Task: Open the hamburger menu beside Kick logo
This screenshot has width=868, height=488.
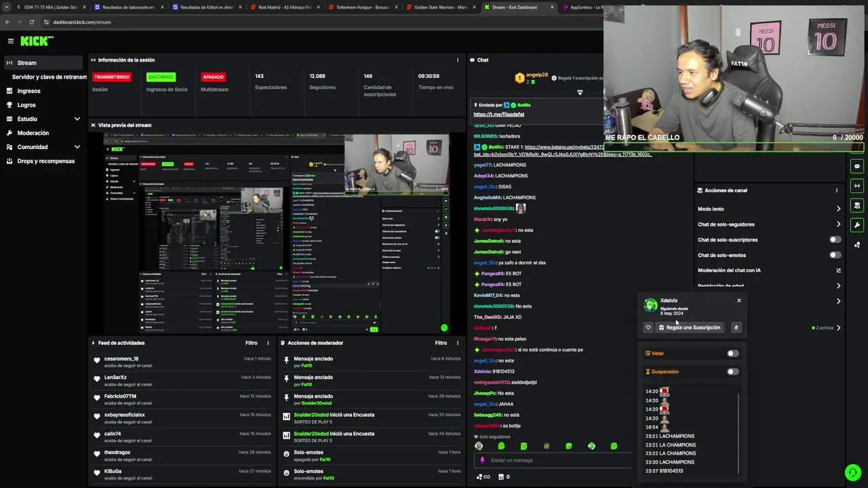Action: (x=10, y=41)
